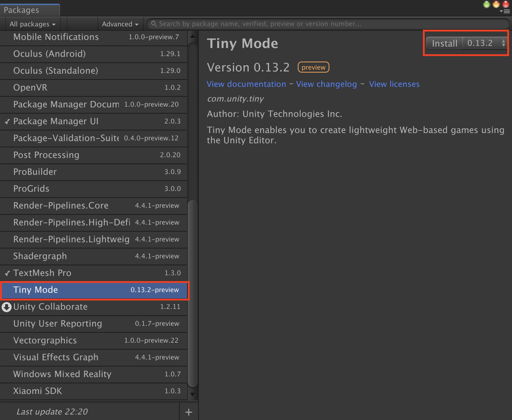The width and height of the screenshot is (512, 420).
Task: Select the Vectorgraphics package
Action: pyautogui.click(x=94, y=340)
